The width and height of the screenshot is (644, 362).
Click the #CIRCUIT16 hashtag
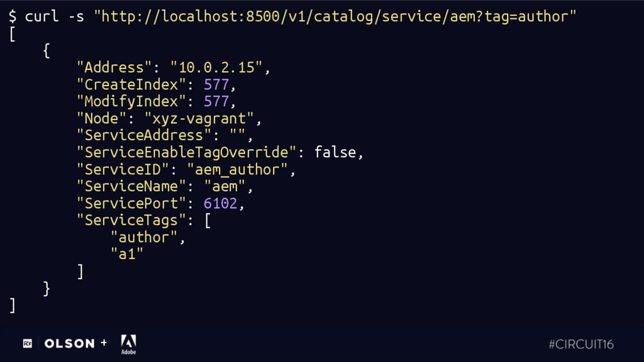581,344
